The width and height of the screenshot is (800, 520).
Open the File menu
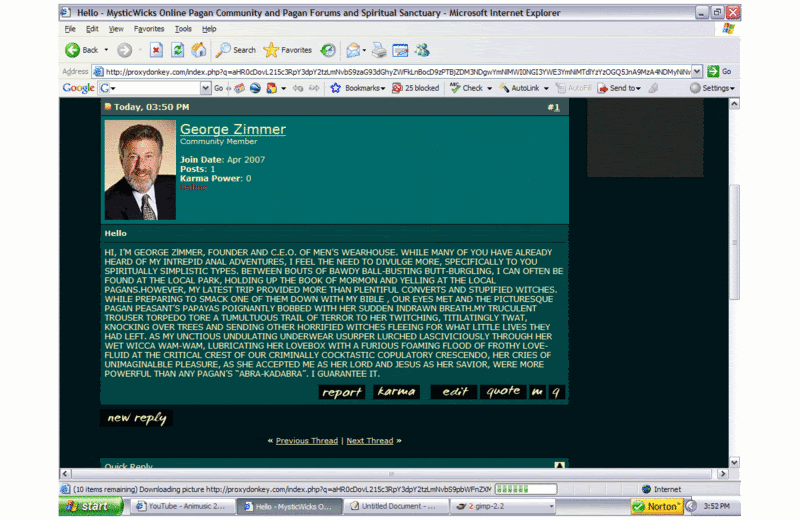(x=70, y=29)
